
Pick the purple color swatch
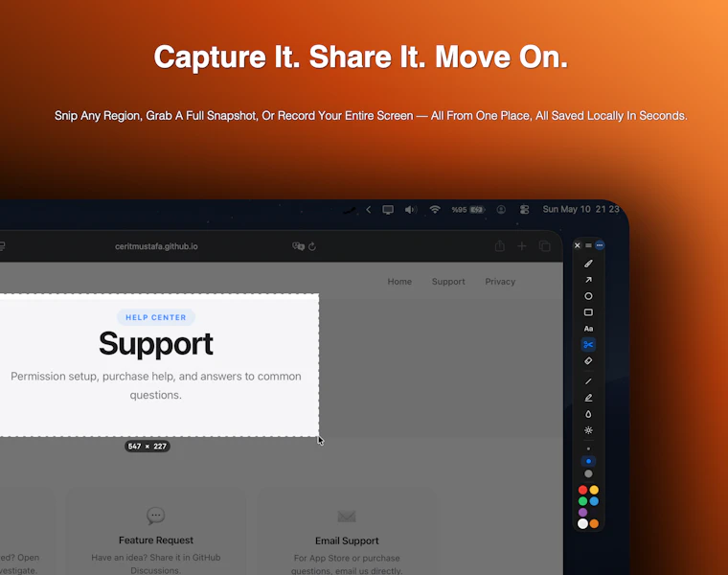(x=582, y=513)
